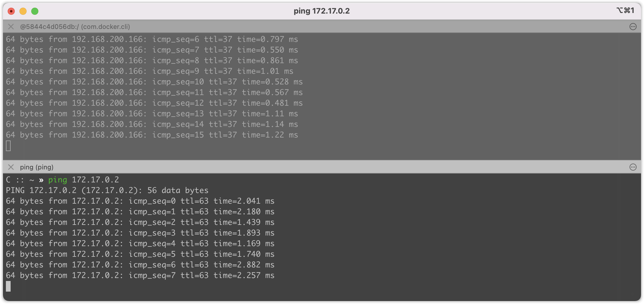Click the line with icmp_seq=10 time=0.528 ms
This screenshot has width=644, height=304.
(x=154, y=82)
